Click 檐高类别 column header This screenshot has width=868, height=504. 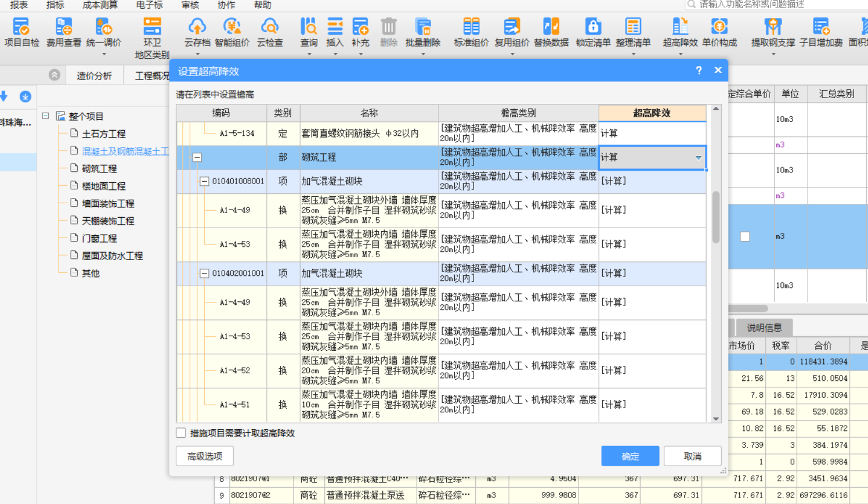coord(518,113)
